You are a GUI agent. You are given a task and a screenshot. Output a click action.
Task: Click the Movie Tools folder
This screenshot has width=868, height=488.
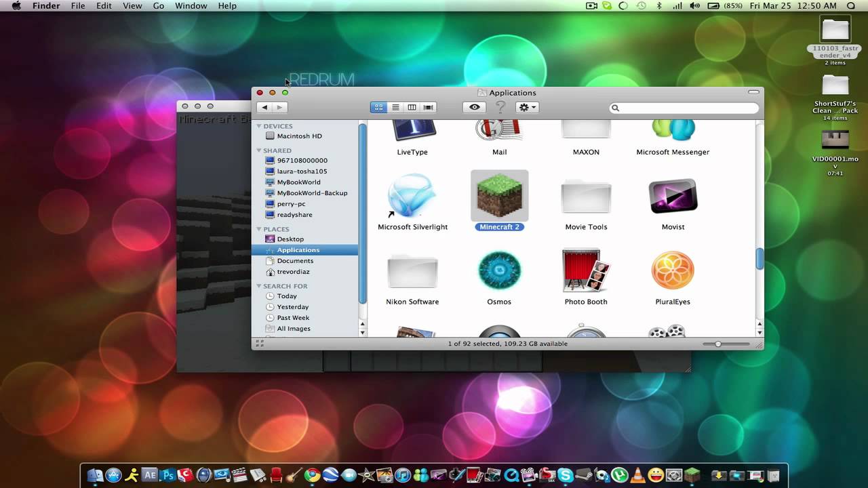tap(586, 197)
